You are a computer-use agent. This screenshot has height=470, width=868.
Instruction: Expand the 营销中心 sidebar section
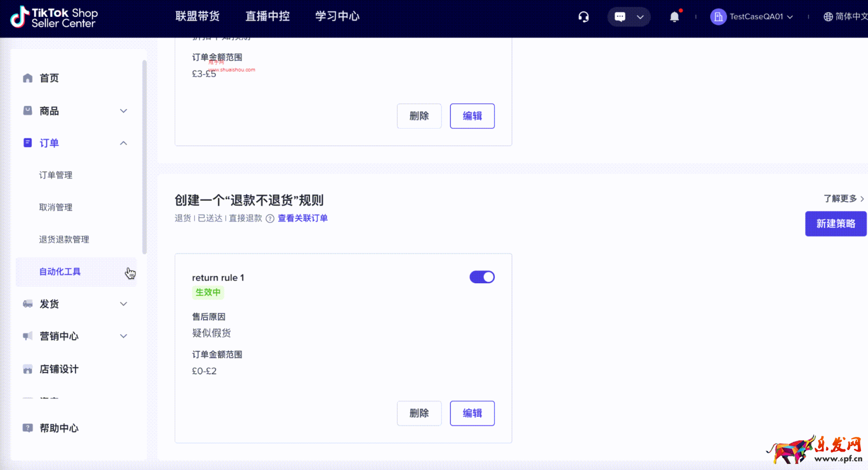(x=124, y=336)
